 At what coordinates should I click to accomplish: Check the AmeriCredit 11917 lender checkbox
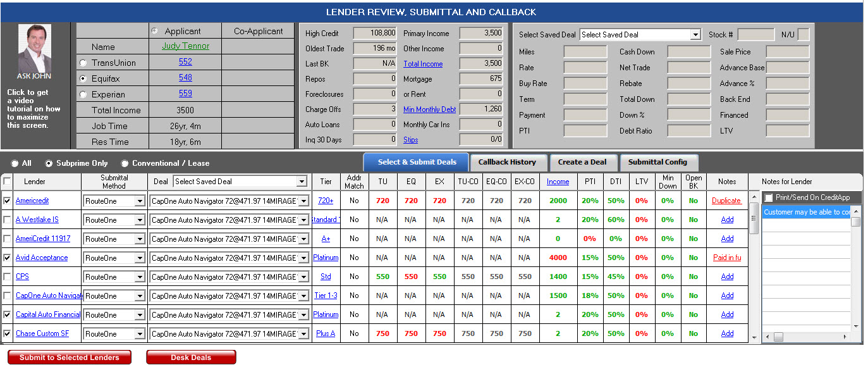[7, 239]
